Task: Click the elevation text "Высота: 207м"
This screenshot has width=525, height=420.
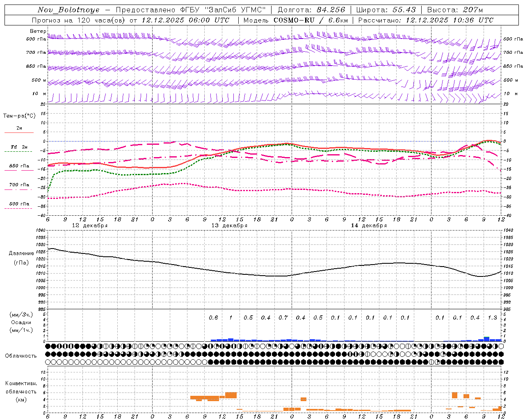Action: [x=455, y=10]
